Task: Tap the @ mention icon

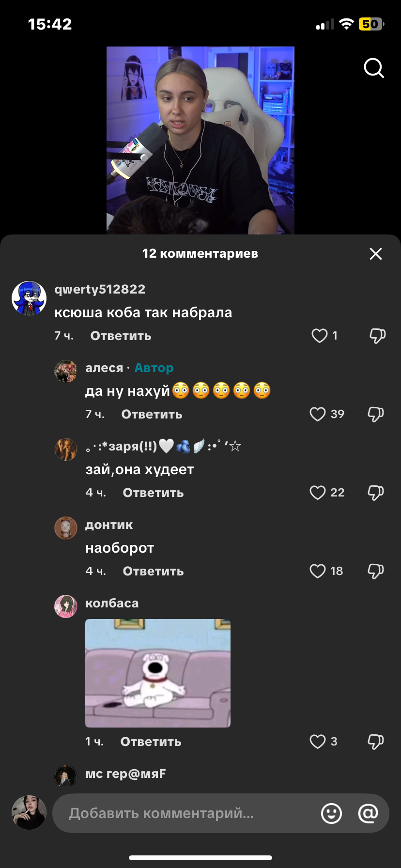Action: tap(368, 813)
